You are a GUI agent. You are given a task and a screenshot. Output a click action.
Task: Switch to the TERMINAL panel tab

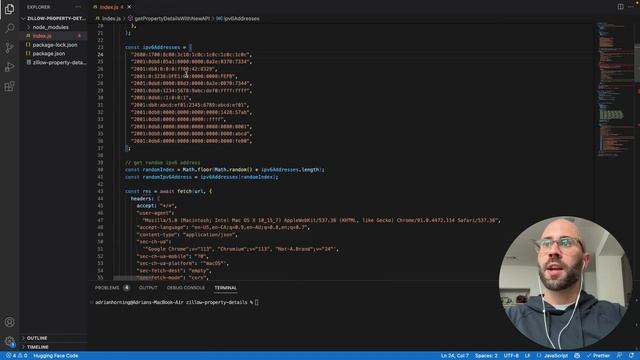225,288
